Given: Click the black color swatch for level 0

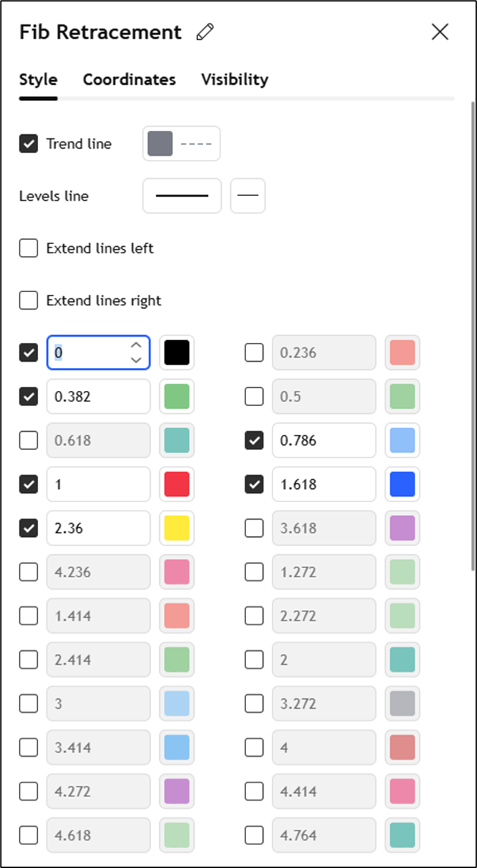Looking at the screenshot, I should (x=177, y=353).
